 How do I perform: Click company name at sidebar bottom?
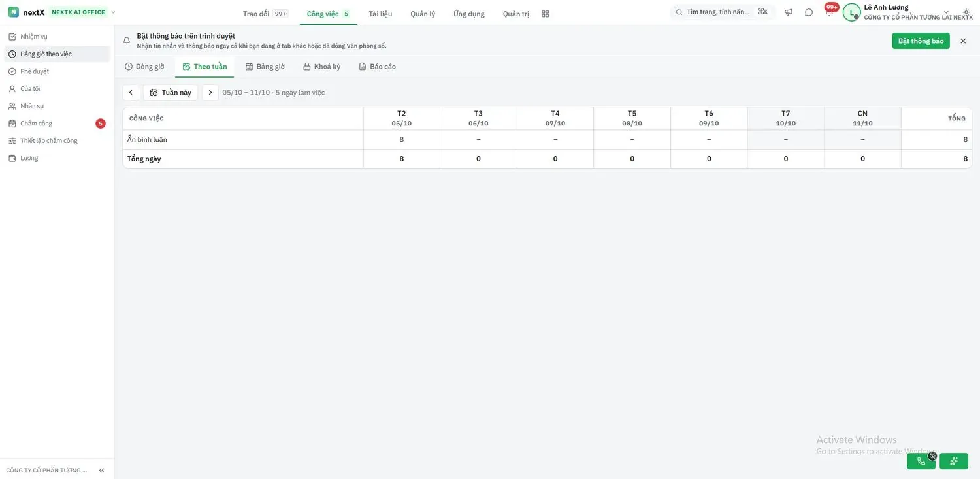click(46, 471)
